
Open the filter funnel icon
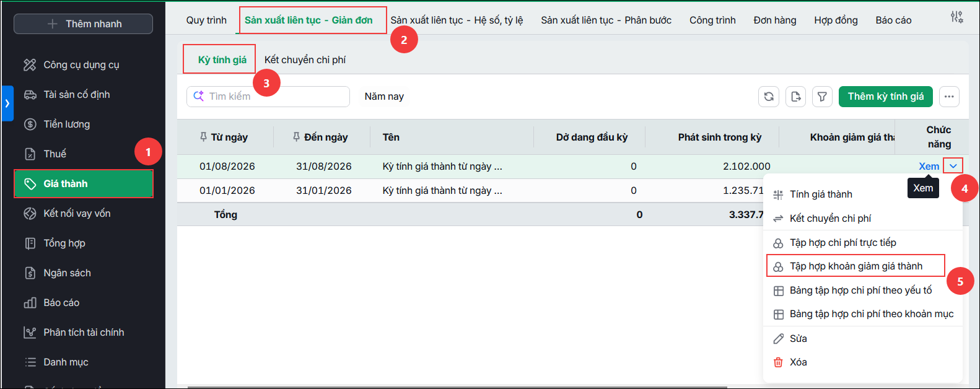point(822,97)
